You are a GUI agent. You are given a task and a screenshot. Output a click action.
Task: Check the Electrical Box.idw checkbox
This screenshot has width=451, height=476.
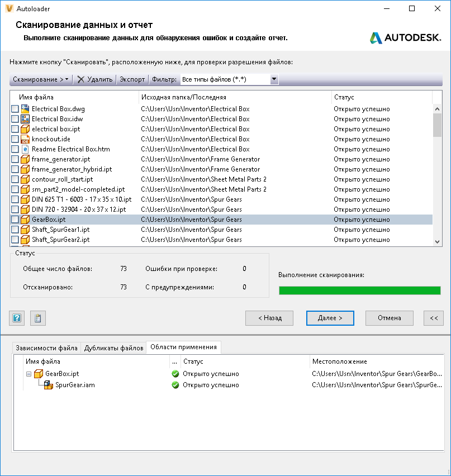tap(15, 118)
